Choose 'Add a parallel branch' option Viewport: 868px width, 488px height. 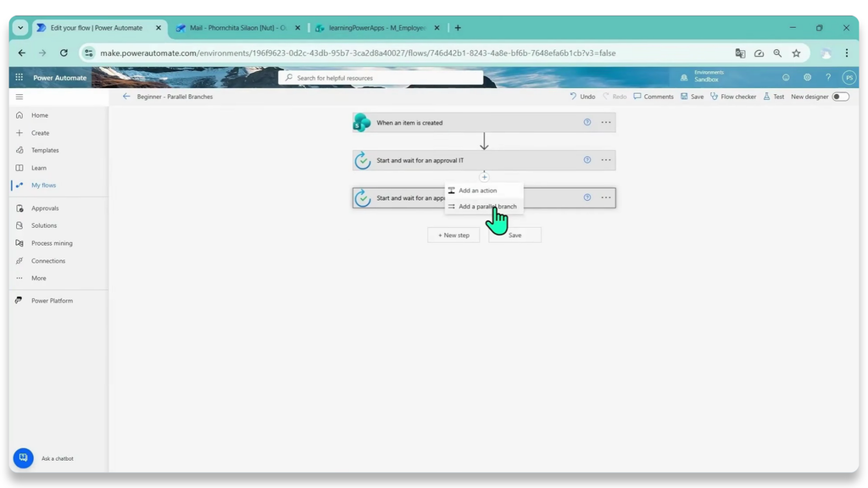tap(484, 207)
